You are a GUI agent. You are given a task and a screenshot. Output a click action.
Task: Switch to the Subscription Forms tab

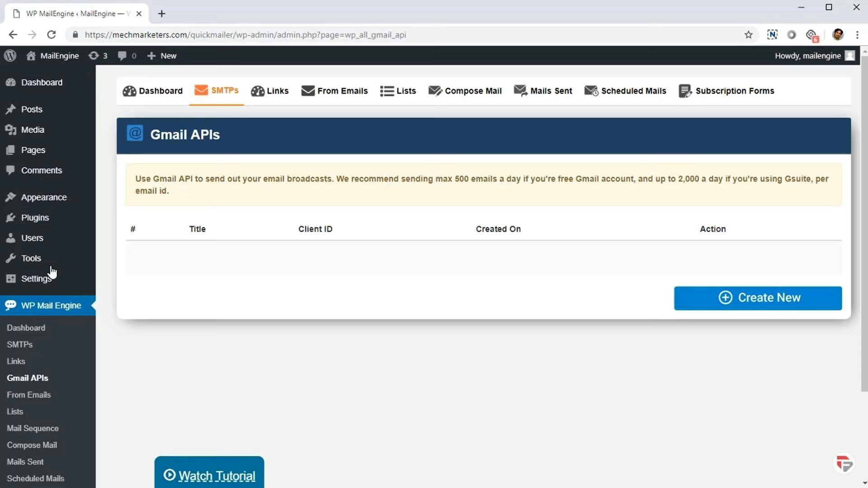pyautogui.click(x=726, y=91)
